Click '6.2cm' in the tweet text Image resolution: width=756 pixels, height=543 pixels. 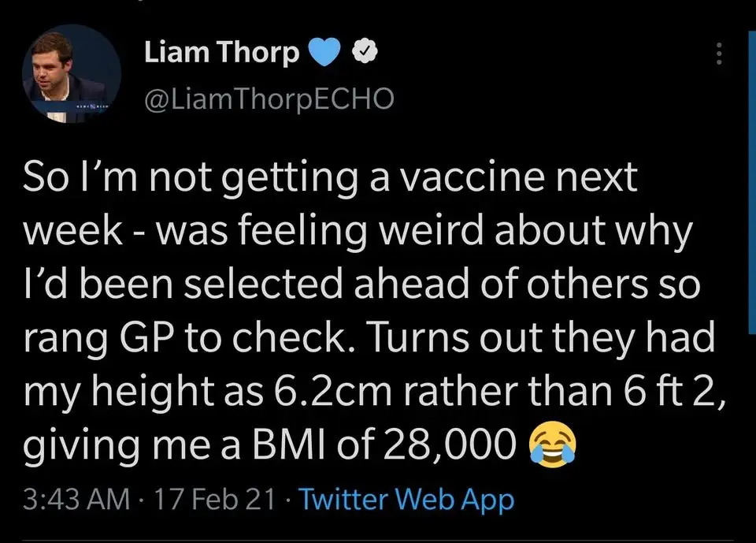click(x=332, y=392)
